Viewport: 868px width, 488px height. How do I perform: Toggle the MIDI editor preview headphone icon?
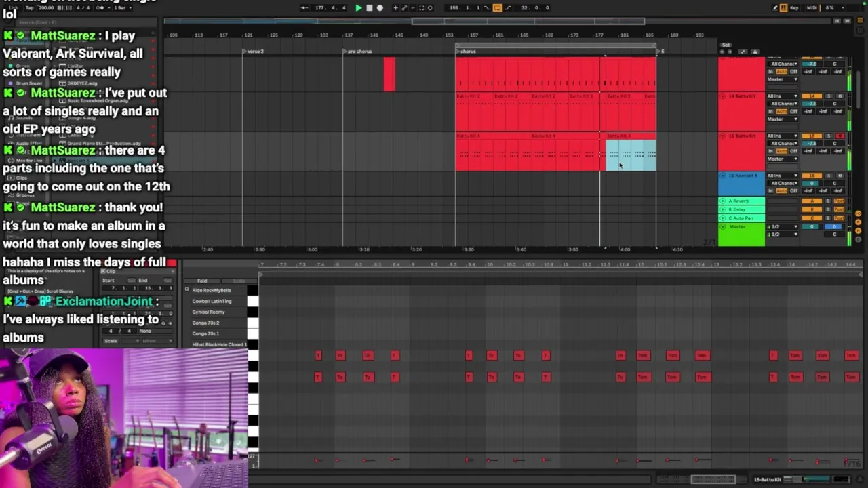point(187,290)
